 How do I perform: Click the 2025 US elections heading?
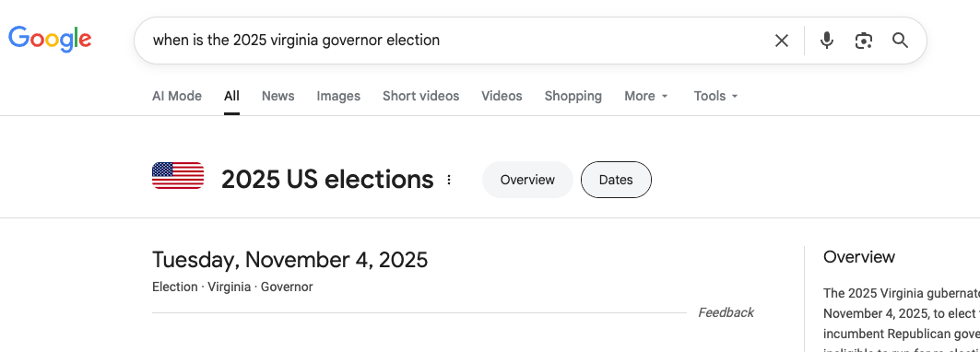click(x=327, y=180)
